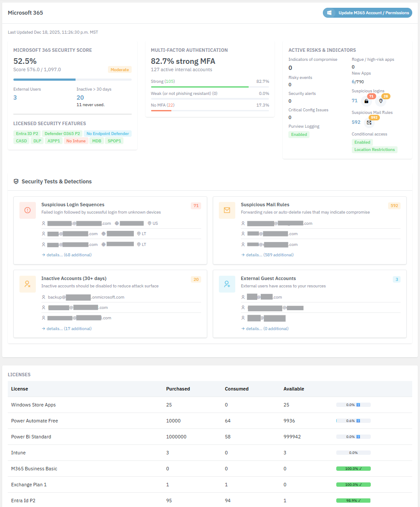
Task: Toggle the Location Restrictions badge
Action: (x=375, y=149)
